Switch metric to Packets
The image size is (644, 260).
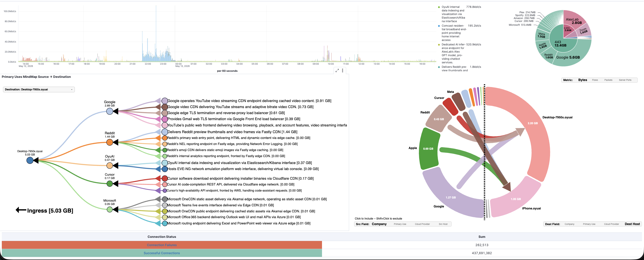pos(608,80)
